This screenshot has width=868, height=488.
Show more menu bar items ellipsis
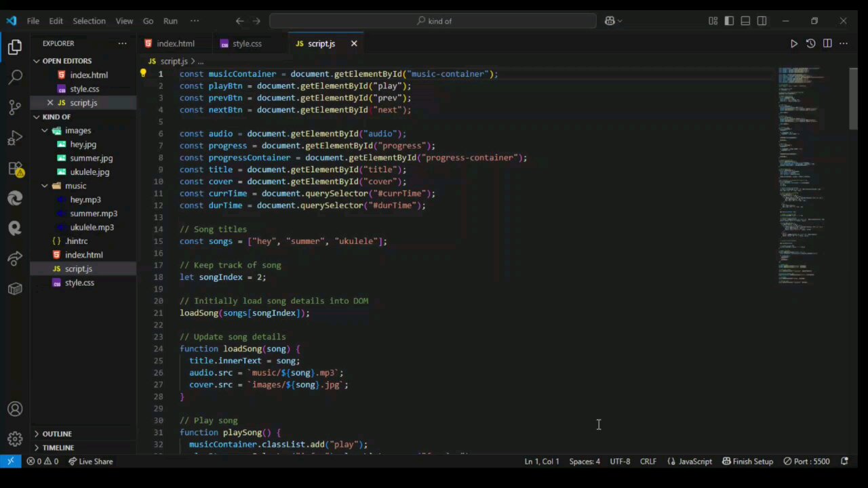coord(195,21)
